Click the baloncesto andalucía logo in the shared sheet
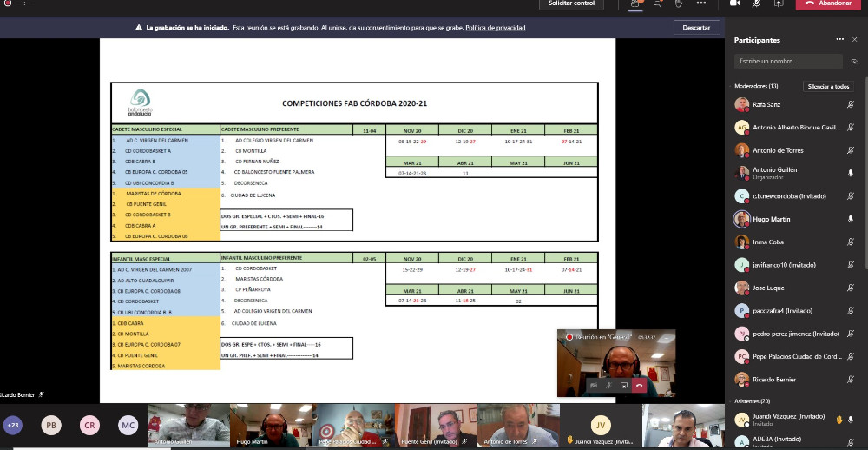The height and width of the screenshot is (450, 868). [x=140, y=103]
